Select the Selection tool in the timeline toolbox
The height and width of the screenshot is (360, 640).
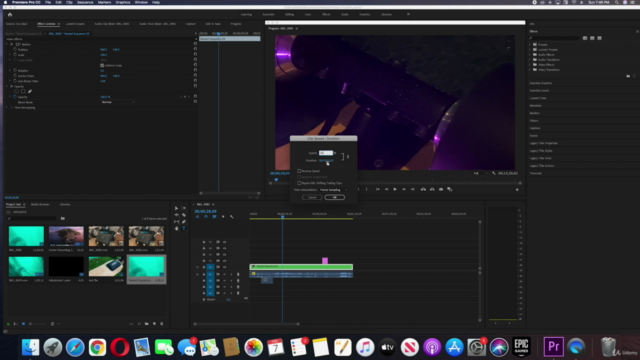[176, 208]
